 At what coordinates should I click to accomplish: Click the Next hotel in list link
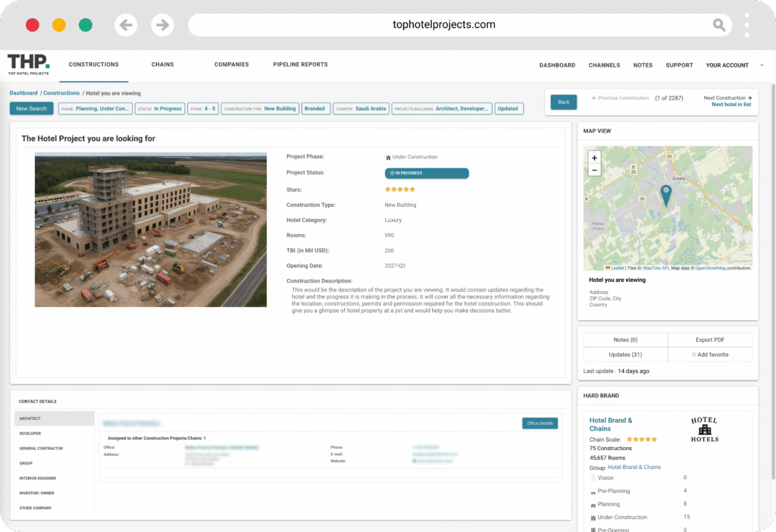point(731,105)
